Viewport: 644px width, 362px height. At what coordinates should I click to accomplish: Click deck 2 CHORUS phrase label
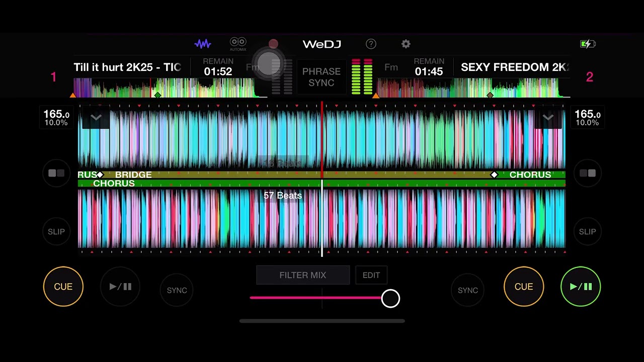pyautogui.click(x=114, y=184)
